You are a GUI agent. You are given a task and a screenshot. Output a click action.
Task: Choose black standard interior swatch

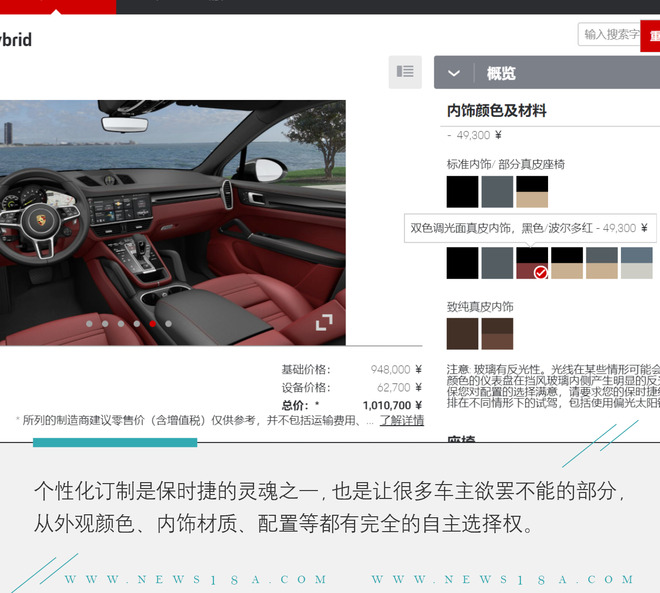tap(462, 192)
